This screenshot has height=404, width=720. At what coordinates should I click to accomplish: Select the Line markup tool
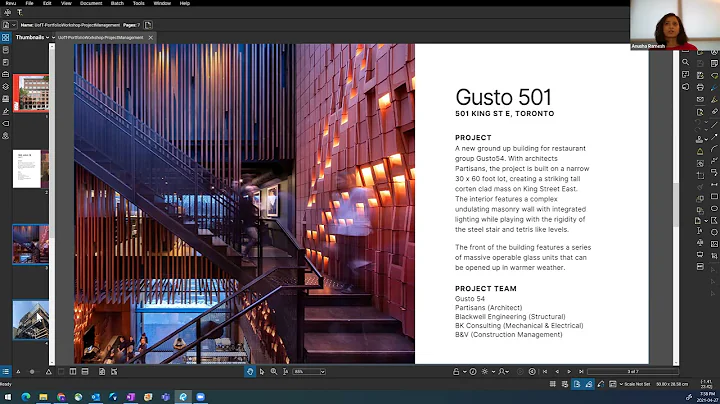pos(714,124)
